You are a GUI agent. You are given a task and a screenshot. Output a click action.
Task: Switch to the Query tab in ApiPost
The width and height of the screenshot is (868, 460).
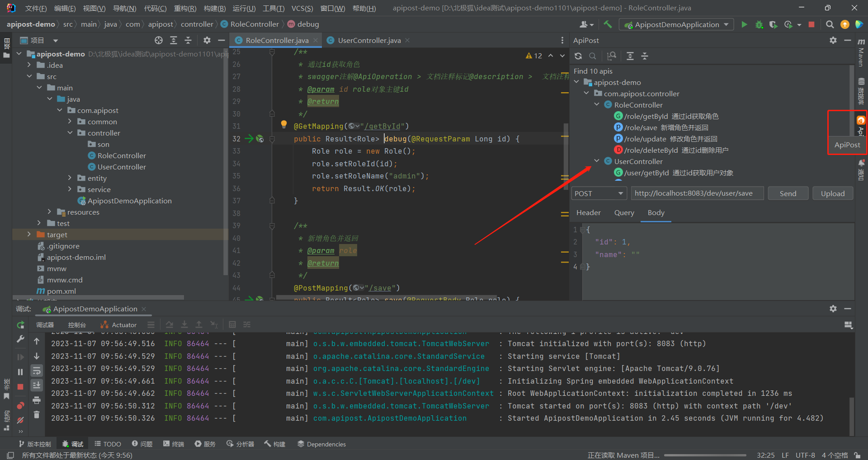624,212
